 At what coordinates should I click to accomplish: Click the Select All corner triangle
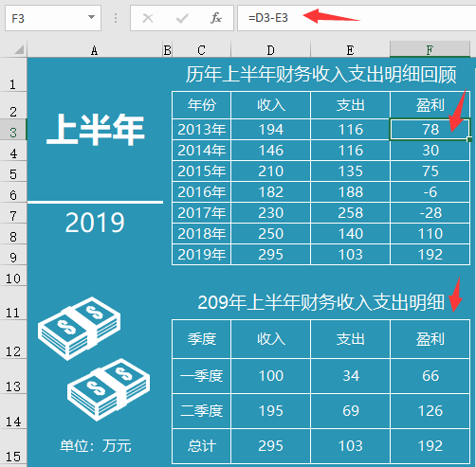tap(19, 49)
